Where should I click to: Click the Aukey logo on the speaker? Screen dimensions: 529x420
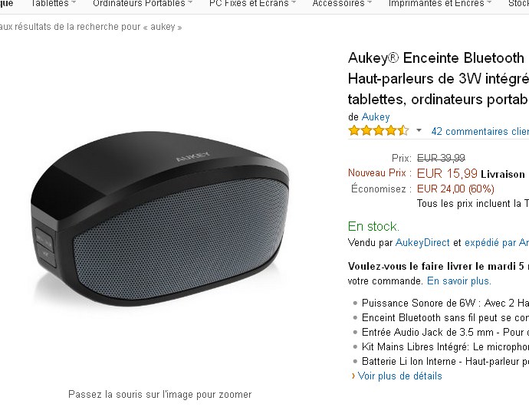(x=193, y=156)
